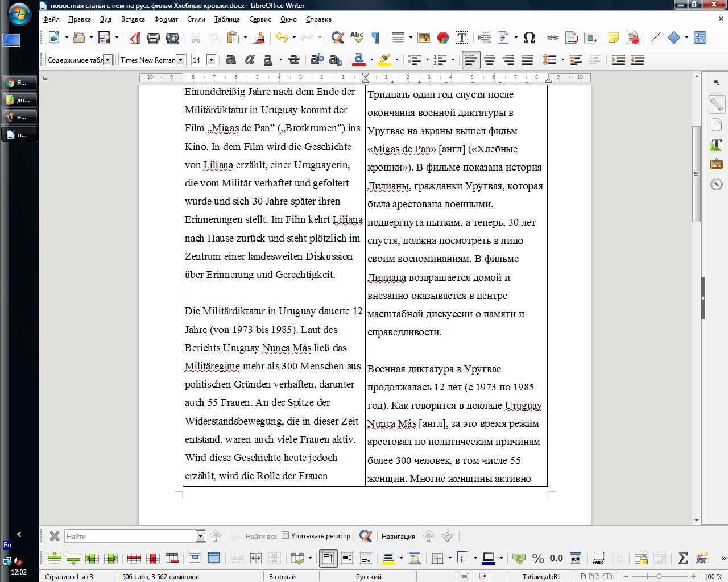Toggle Underline formatting
The image size is (728, 582).
pyautogui.click(x=268, y=60)
